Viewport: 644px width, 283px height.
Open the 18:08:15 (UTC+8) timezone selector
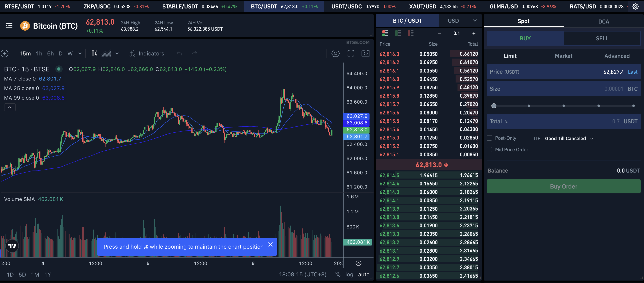click(302, 274)
